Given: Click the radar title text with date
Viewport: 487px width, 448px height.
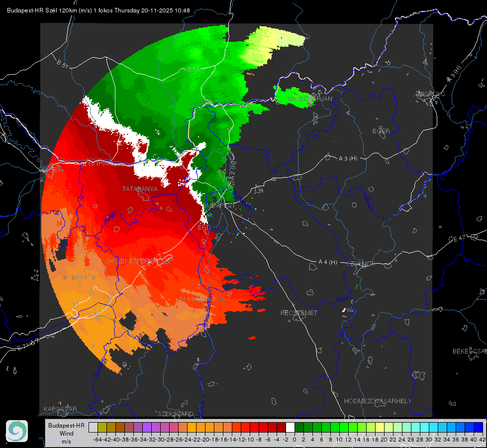Looking at the screenshot, I should (x=98, y=10).
